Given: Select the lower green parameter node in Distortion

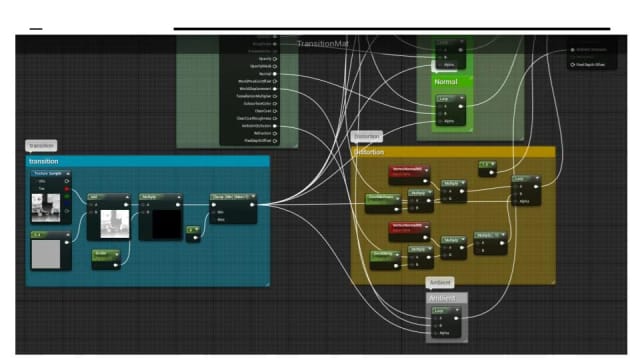Looking at the screenshot, I should tap(385, 260).
